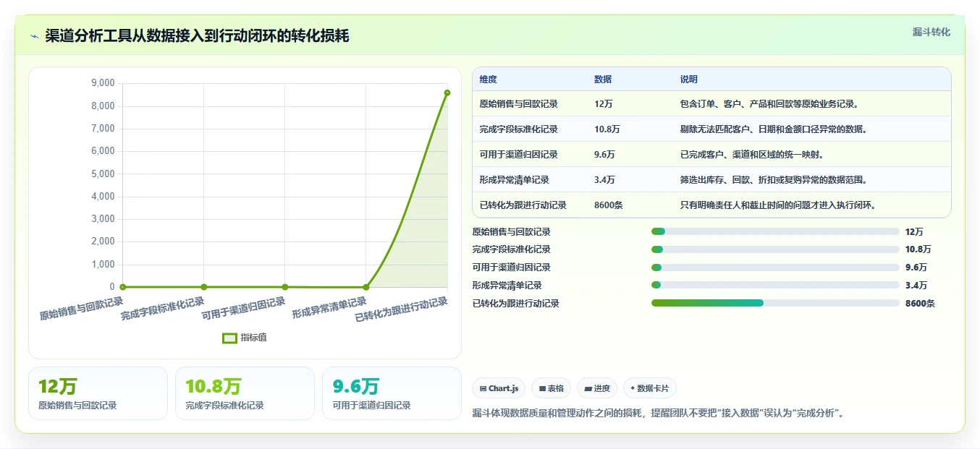Screen dimensions: 980x449
Task: Click the chart data point at 8600
Action: [447, 93]
